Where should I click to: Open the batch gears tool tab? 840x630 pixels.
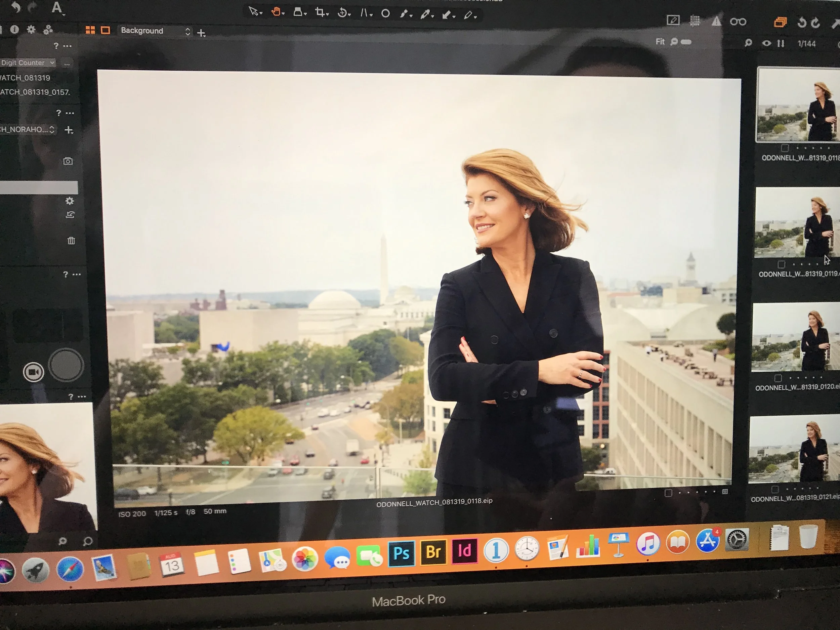[x=47, y=30]
